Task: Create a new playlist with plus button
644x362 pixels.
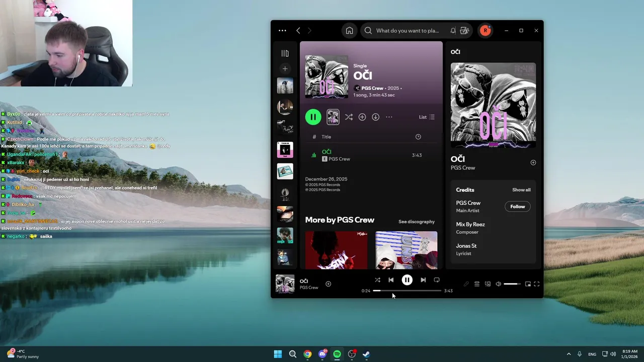Action: [285, 69]
